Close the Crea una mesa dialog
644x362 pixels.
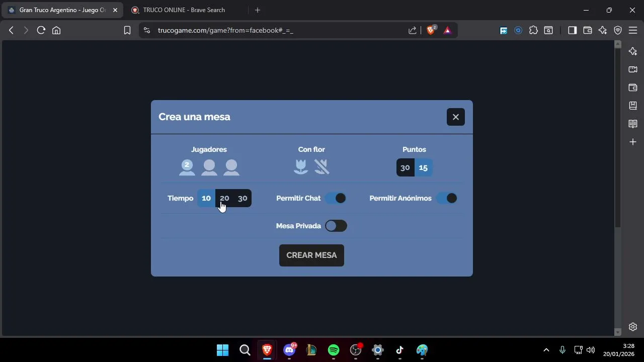coord(456,117)
